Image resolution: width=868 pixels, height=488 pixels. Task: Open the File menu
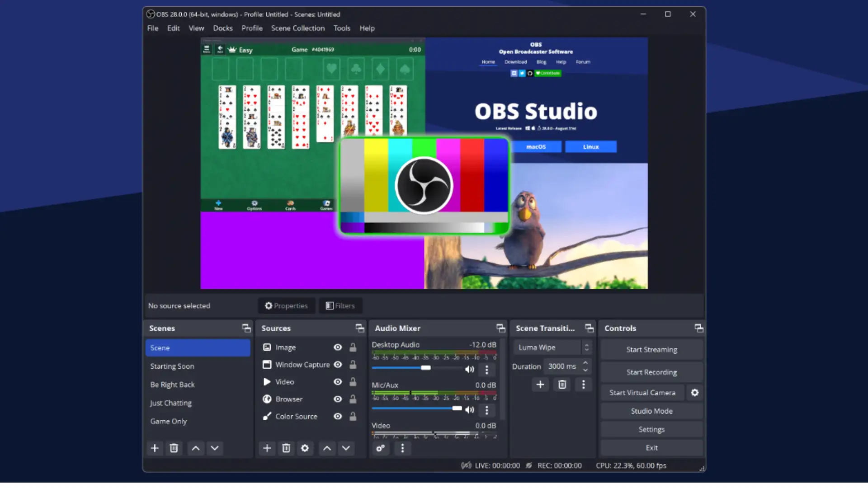[x=153, y=28]
